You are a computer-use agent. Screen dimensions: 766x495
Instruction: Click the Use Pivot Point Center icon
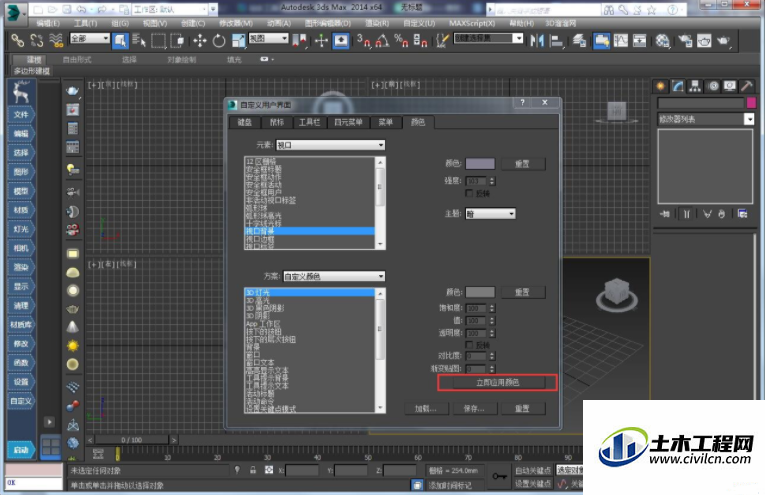coord(299,41)
